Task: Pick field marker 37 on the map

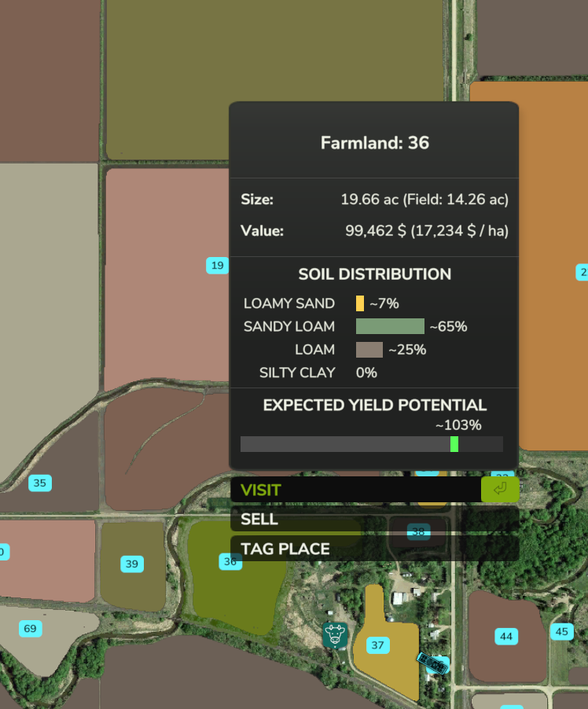Action: click(x=378, y=645)
